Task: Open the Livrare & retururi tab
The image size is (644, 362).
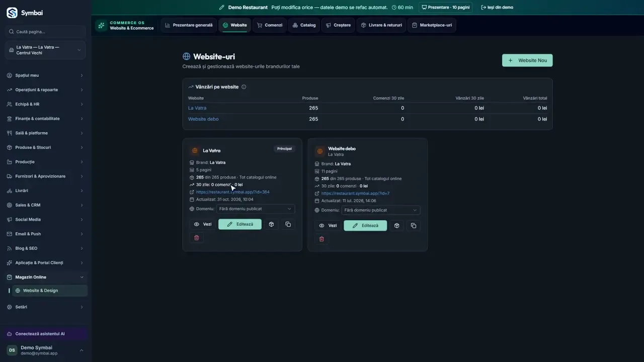Action: coord(381,25)
